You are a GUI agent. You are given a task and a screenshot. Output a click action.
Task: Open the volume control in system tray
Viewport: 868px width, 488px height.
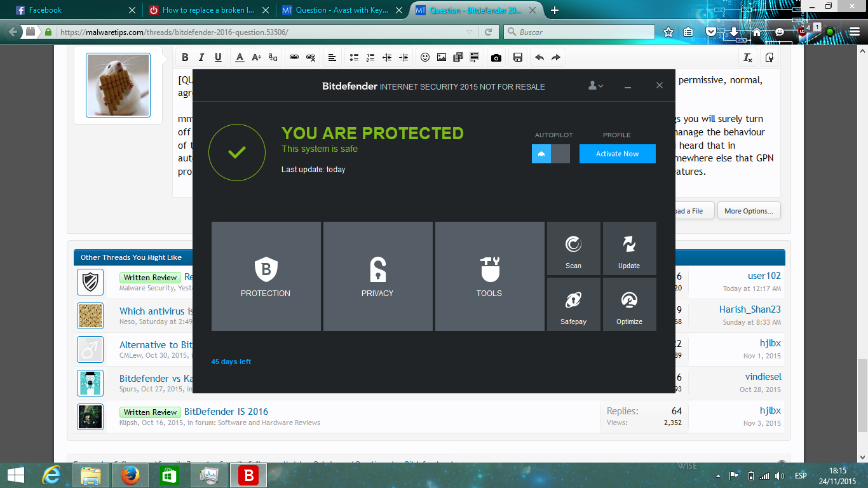[779, 475]
